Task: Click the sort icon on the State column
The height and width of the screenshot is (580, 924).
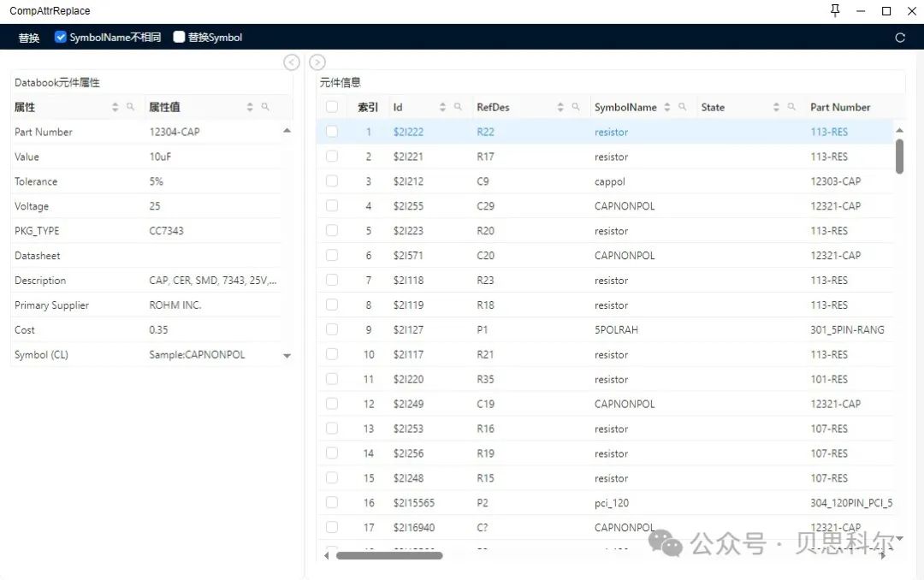Action: click(775, 107)
